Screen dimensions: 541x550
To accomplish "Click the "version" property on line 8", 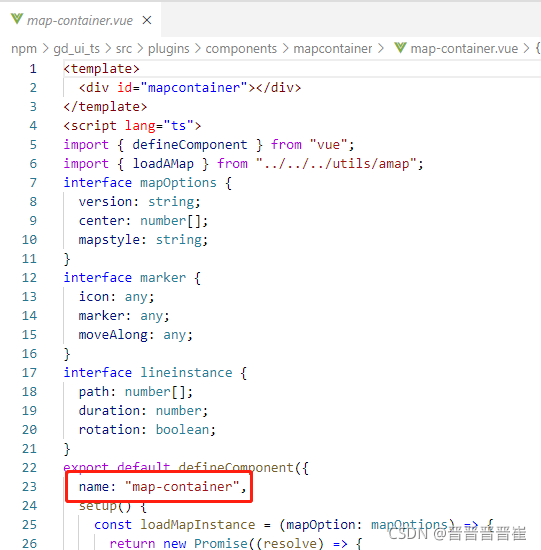I will coord(105,202).
